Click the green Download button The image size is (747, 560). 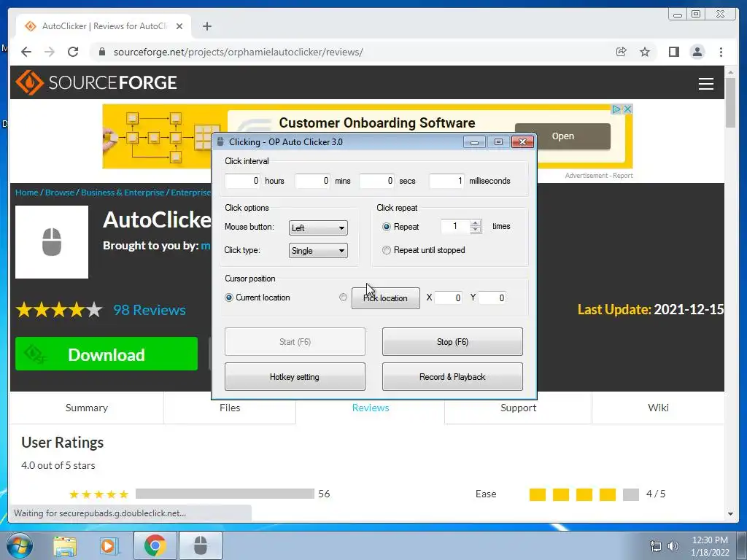point(107,354)
